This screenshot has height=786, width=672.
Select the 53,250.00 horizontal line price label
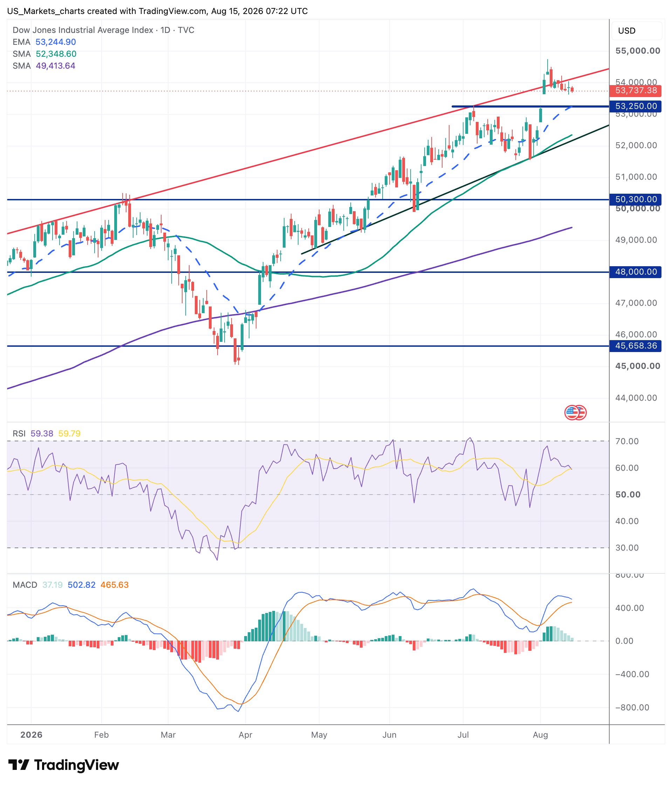[x=636, y=106]
